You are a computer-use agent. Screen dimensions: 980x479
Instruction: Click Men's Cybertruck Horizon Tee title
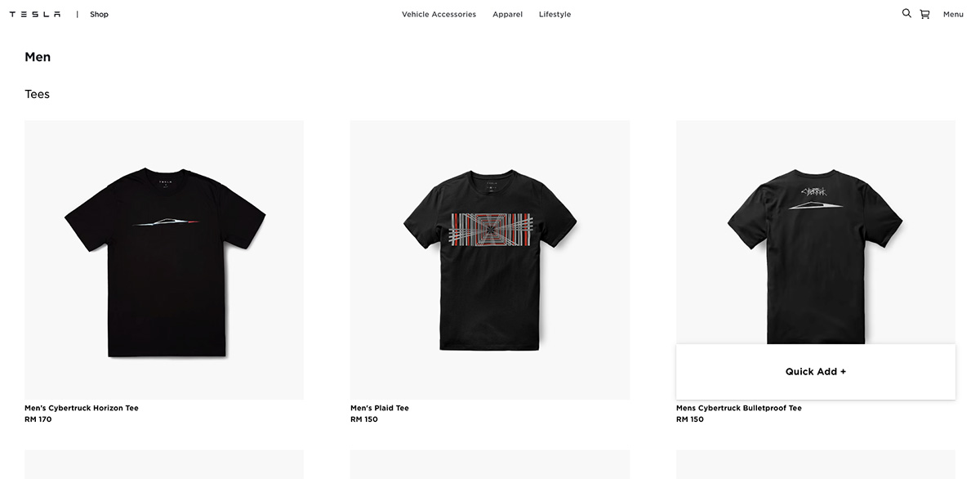coord(82,408)
